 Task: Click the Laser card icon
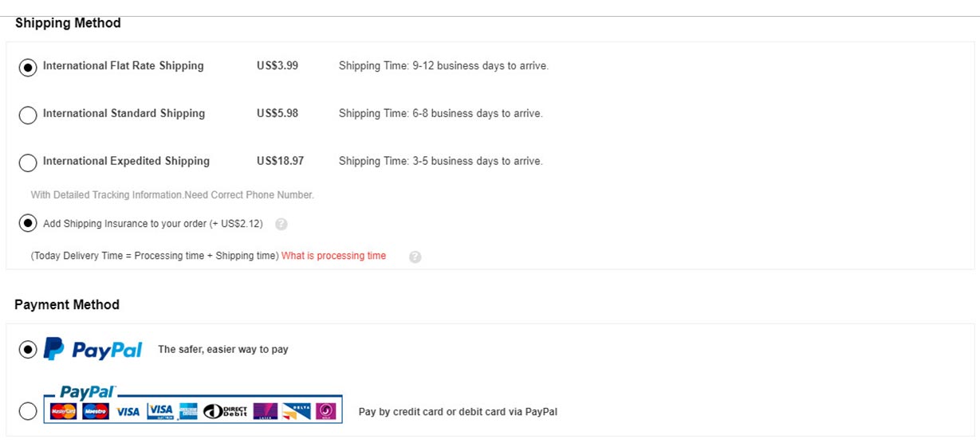click(x=265, y=411)
